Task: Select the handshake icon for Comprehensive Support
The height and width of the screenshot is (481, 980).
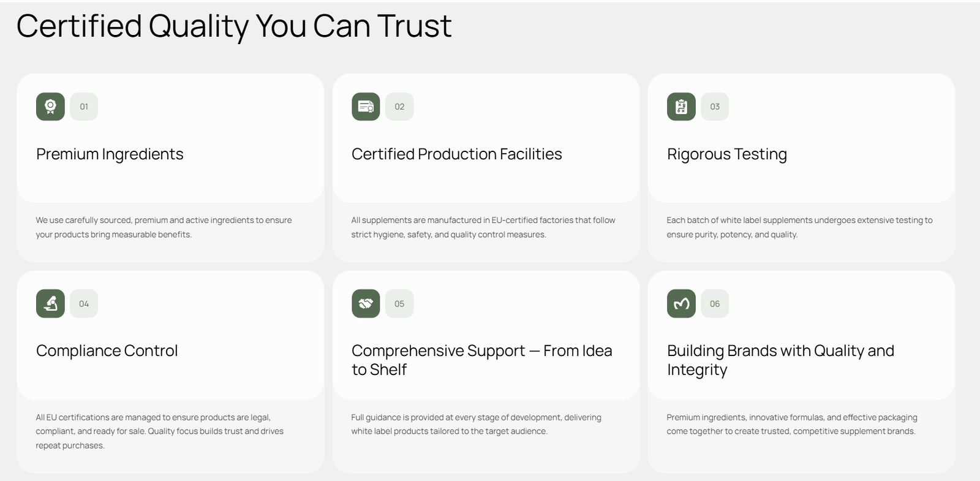Action: point(366,303)
